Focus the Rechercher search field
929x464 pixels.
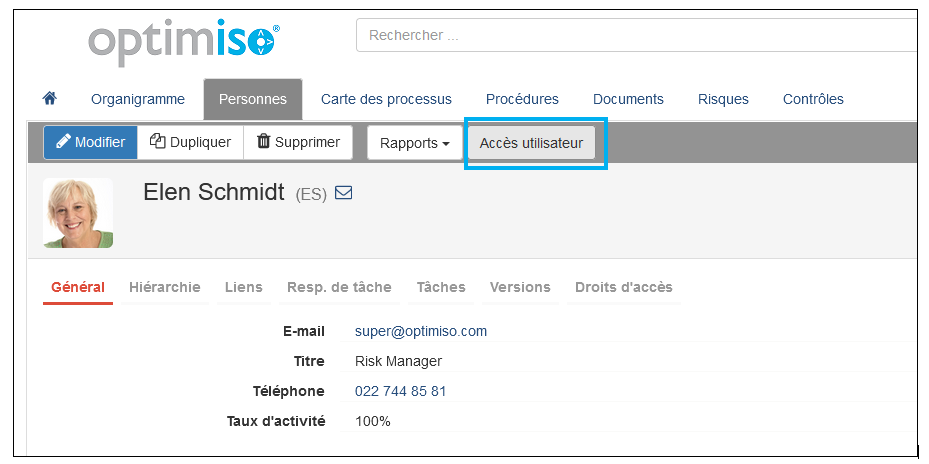click(x=636, y=35)
